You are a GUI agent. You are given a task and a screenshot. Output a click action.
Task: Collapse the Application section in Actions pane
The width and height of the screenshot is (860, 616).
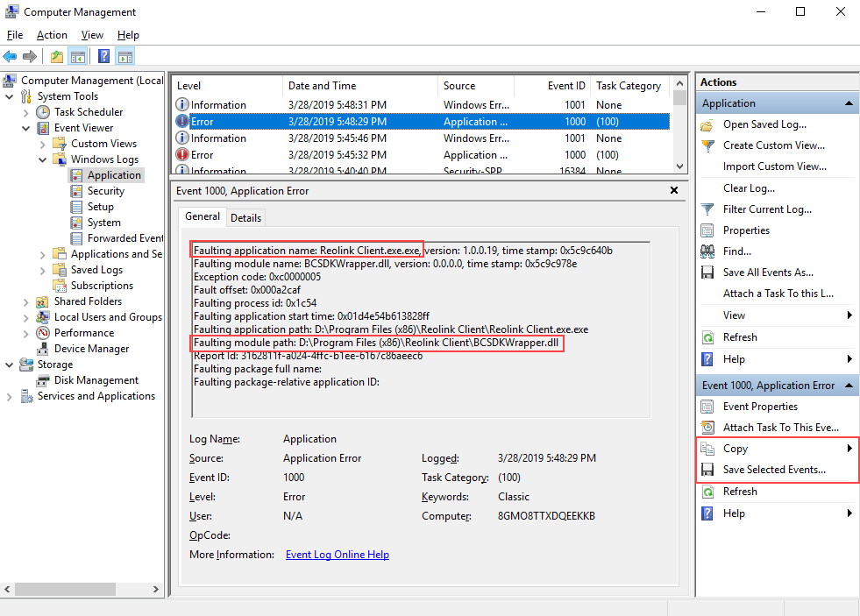849,103
